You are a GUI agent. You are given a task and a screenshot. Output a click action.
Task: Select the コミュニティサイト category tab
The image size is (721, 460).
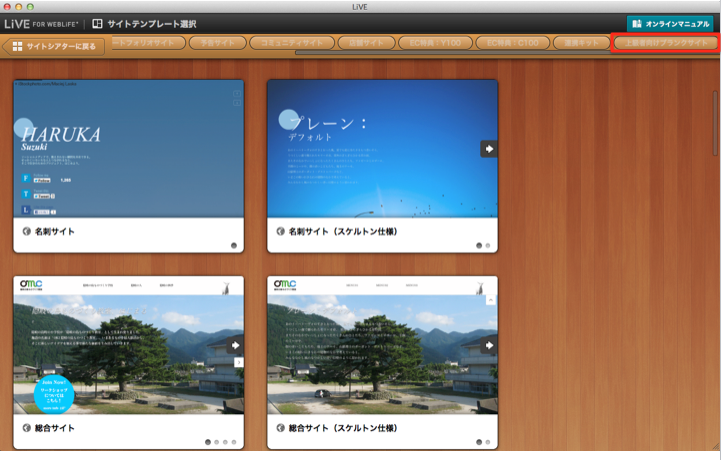292,43
